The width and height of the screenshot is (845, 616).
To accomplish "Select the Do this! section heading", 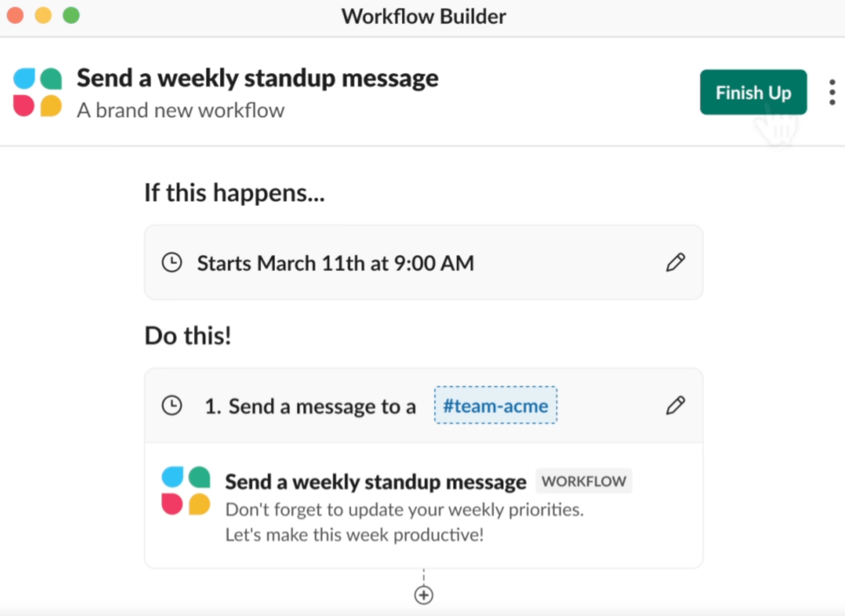I will pos(188,335).
